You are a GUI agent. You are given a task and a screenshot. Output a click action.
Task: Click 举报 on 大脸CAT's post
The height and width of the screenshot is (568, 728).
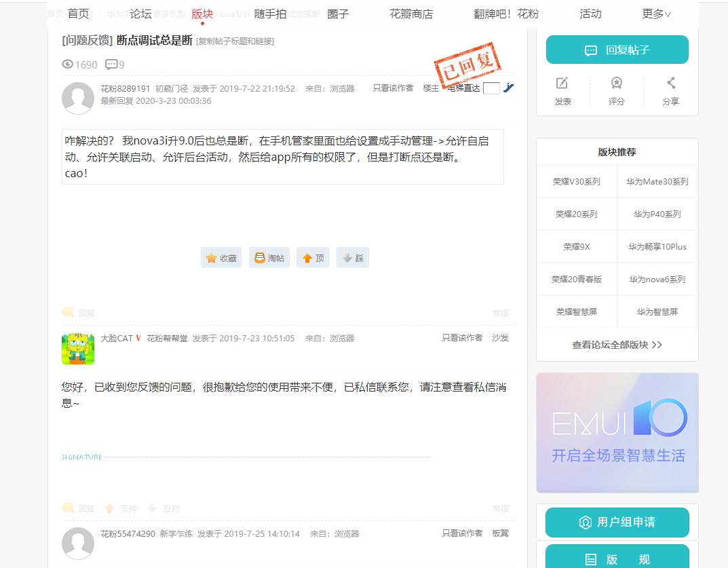[x=501, y=509]
